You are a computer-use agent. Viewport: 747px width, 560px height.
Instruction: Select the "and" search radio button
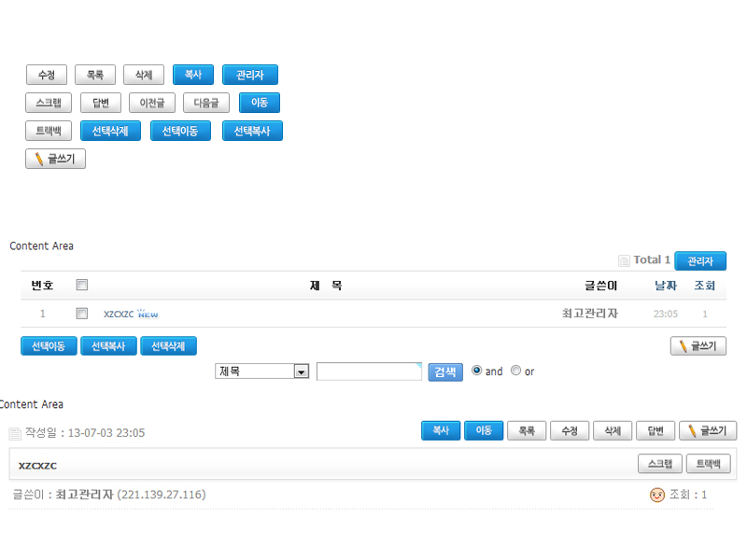[476, 371]
